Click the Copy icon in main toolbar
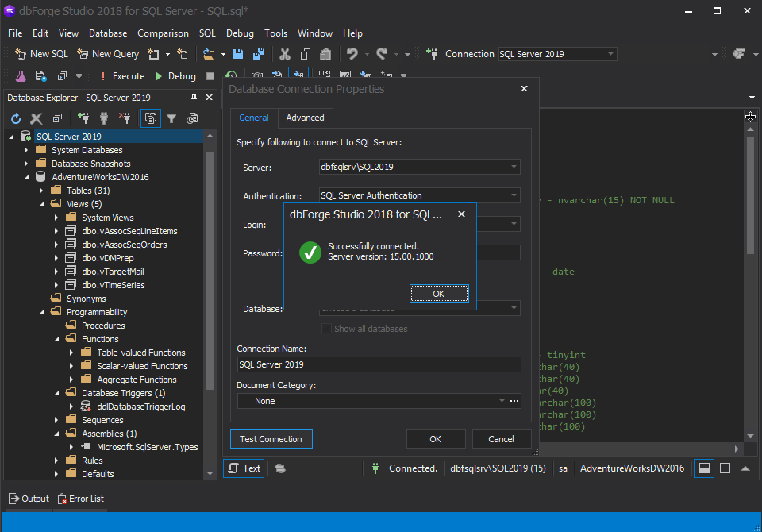The height and width of the screenshot is (532, 762). [305, 54]
